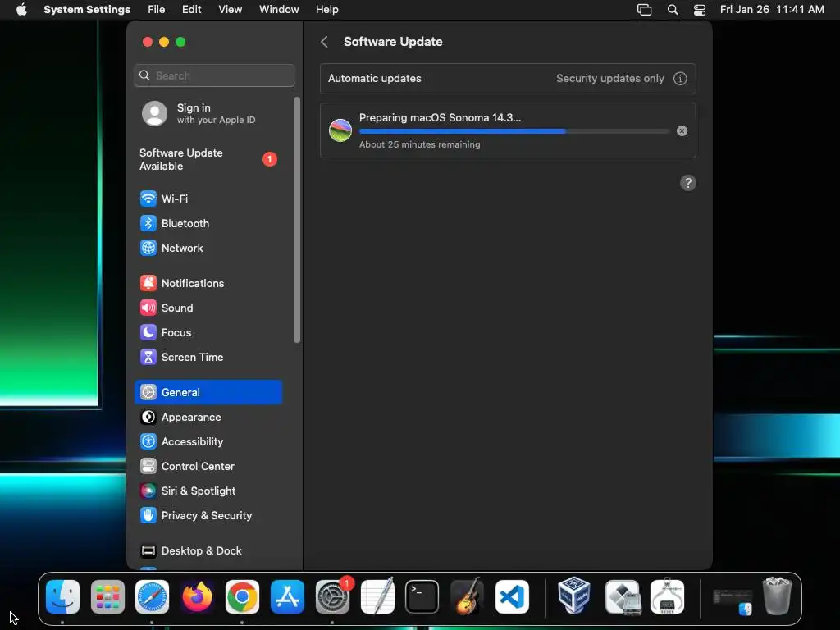Screen dimensions: 840x630
Task: Click System Settings icon in Dock
Action: click(332, 597)
